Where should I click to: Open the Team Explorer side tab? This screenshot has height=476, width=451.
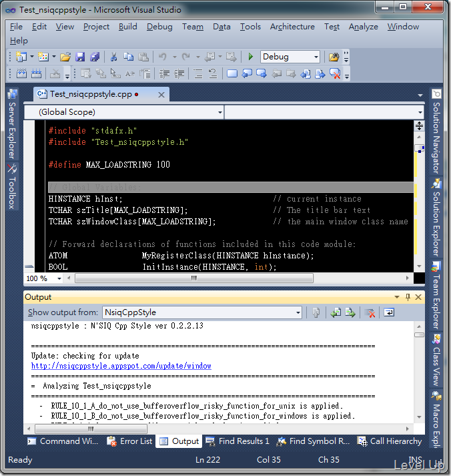[x=436, y=295]
